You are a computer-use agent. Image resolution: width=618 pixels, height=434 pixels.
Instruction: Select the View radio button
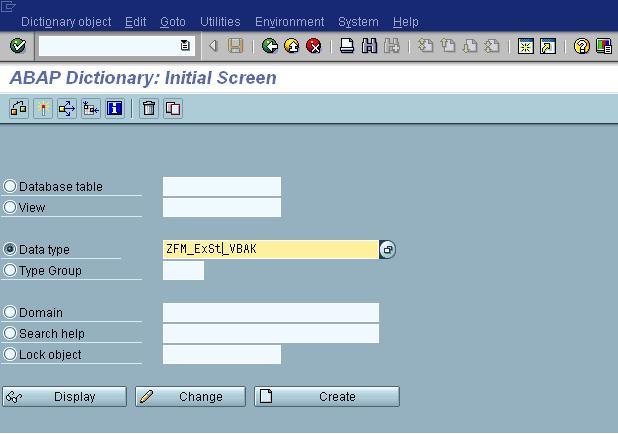pyautogui.click(x=10, y=207)
